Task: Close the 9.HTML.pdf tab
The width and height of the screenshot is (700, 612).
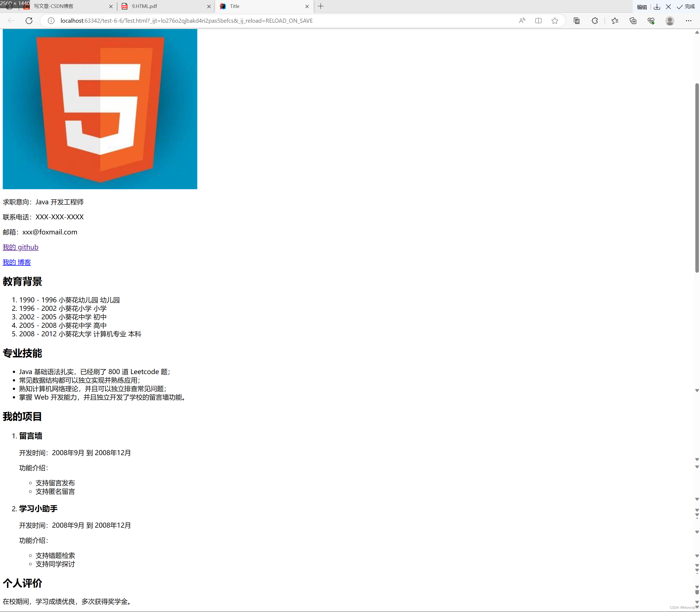Action: [209, 7]
